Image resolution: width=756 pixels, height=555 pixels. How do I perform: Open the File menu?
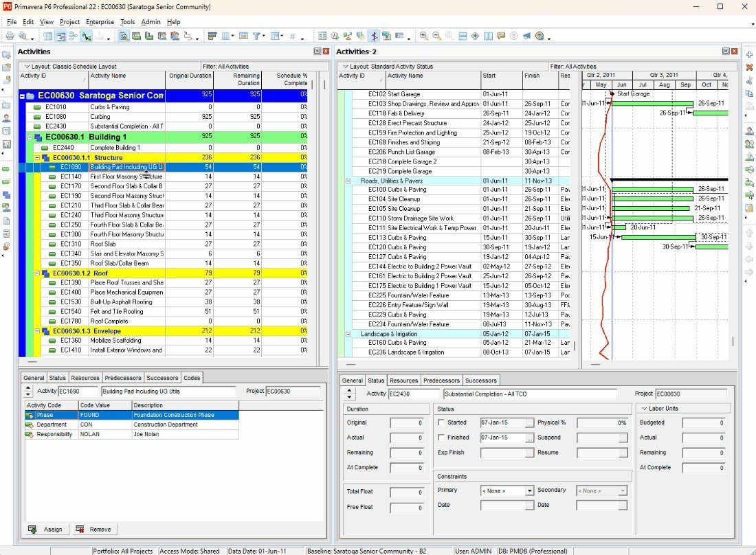click(x=12, y=22)
